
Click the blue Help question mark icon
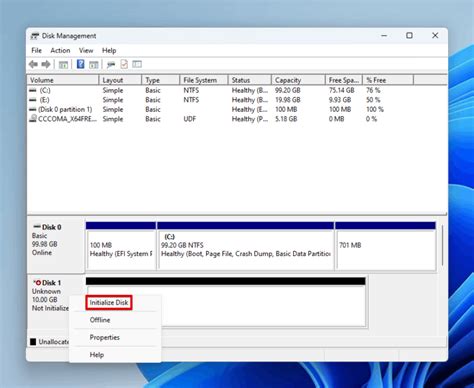tap(80, 64)
